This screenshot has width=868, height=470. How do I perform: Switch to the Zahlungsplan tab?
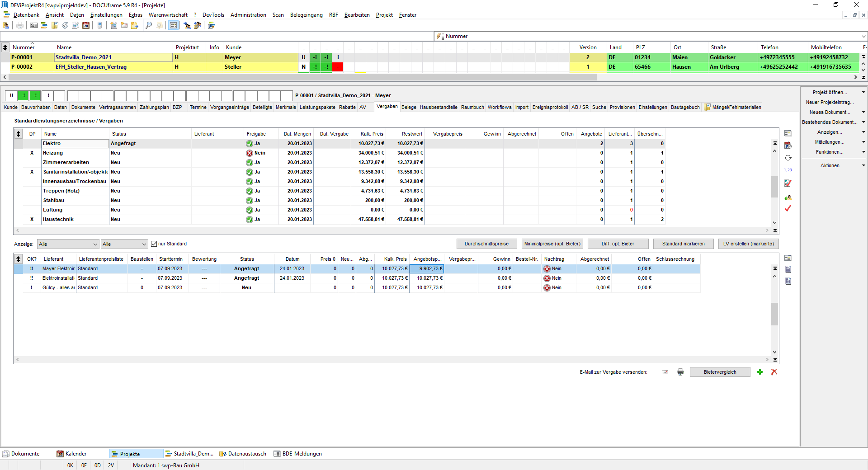coord(154,107)
